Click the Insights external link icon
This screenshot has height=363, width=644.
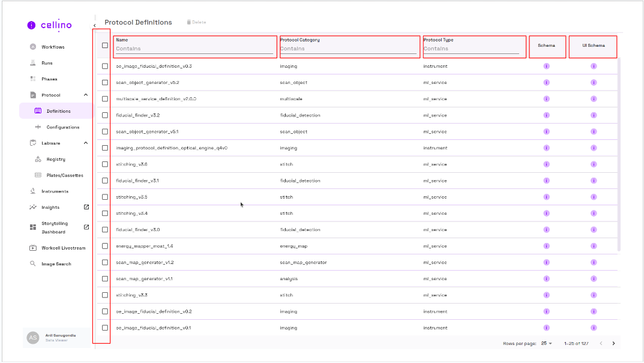click(x=86, y=208)
